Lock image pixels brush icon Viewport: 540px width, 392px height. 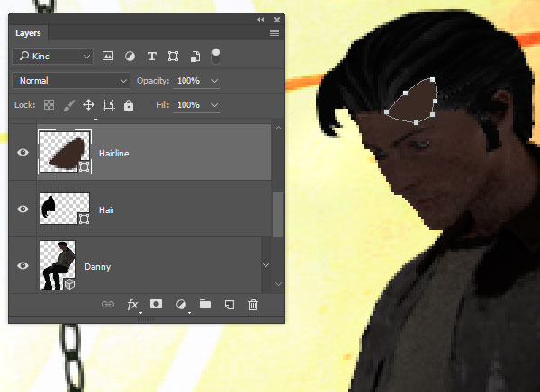(69, 105)
